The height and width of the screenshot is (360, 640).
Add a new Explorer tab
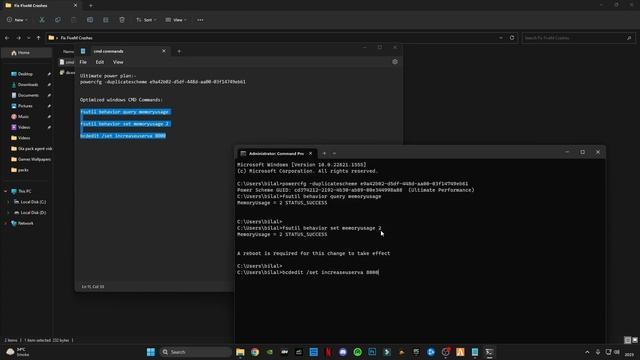coord(91,6)
